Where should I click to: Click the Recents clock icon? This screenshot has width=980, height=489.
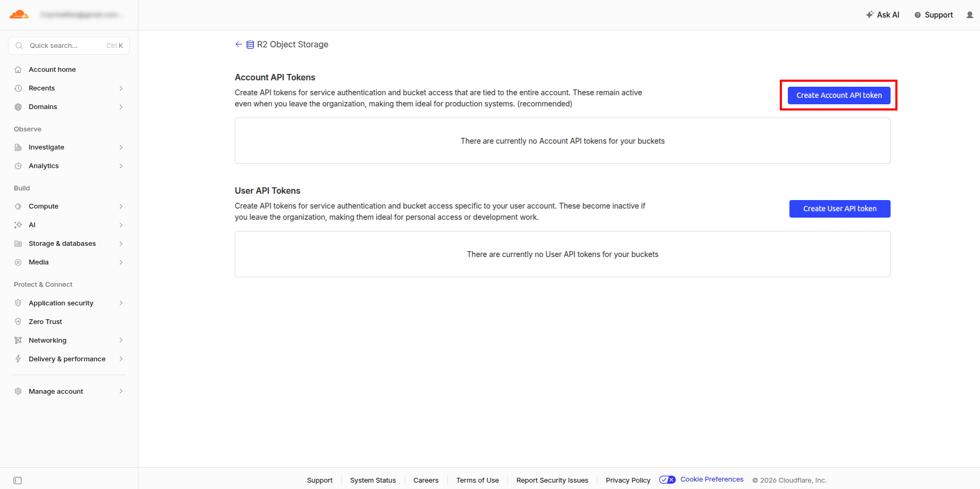coord(18,88)
